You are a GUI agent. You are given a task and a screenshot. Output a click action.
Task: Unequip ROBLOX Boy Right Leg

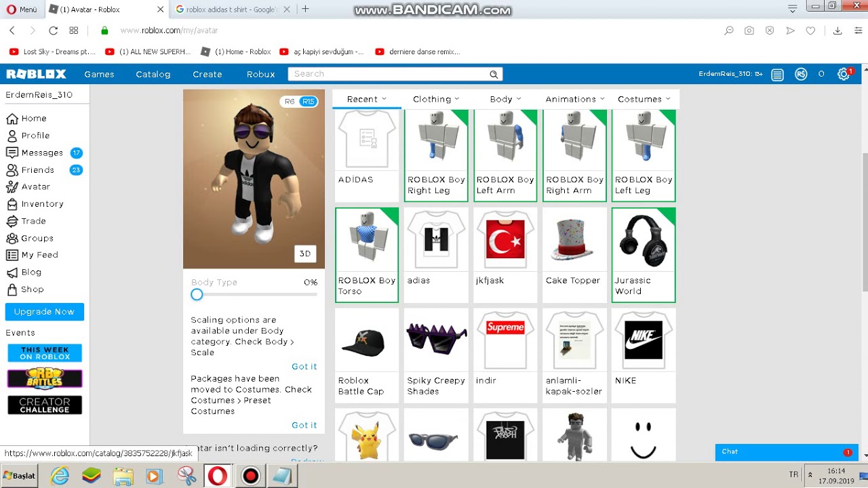click(x=436, y=155)
